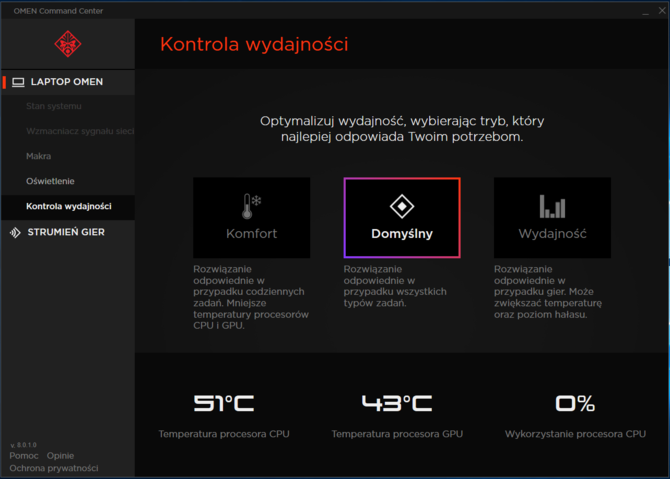This screenshot has height=479, width=670.
Task: Click the Komfort mode description text
Action: click(251, 297)
